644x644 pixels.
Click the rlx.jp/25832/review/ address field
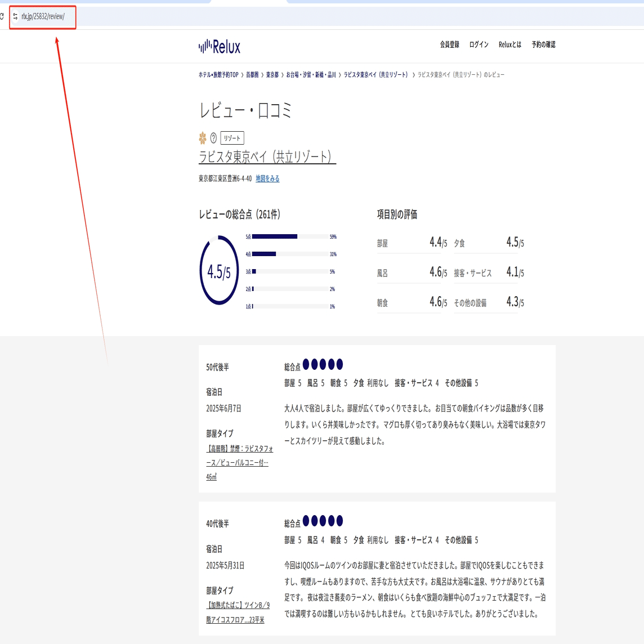click(43, 16)
